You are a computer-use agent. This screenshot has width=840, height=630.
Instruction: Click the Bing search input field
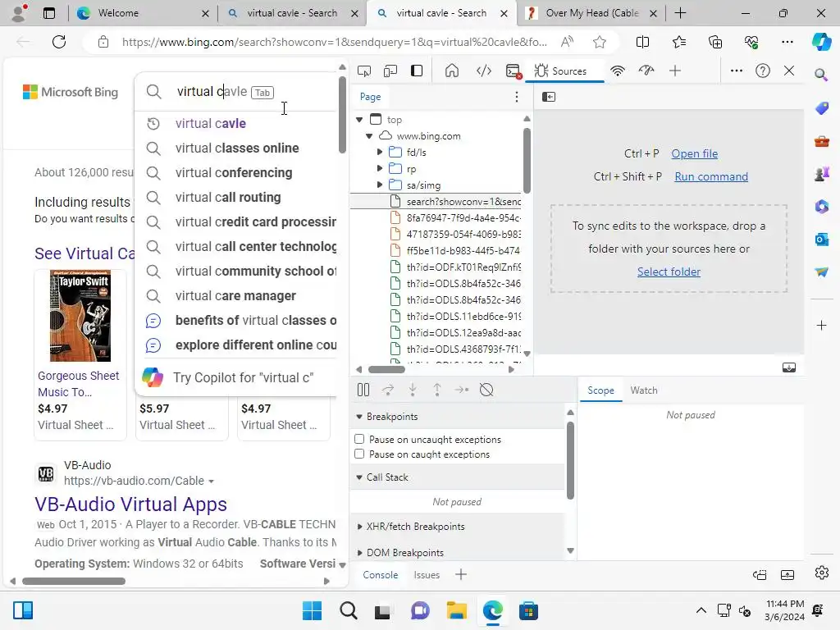235,92
